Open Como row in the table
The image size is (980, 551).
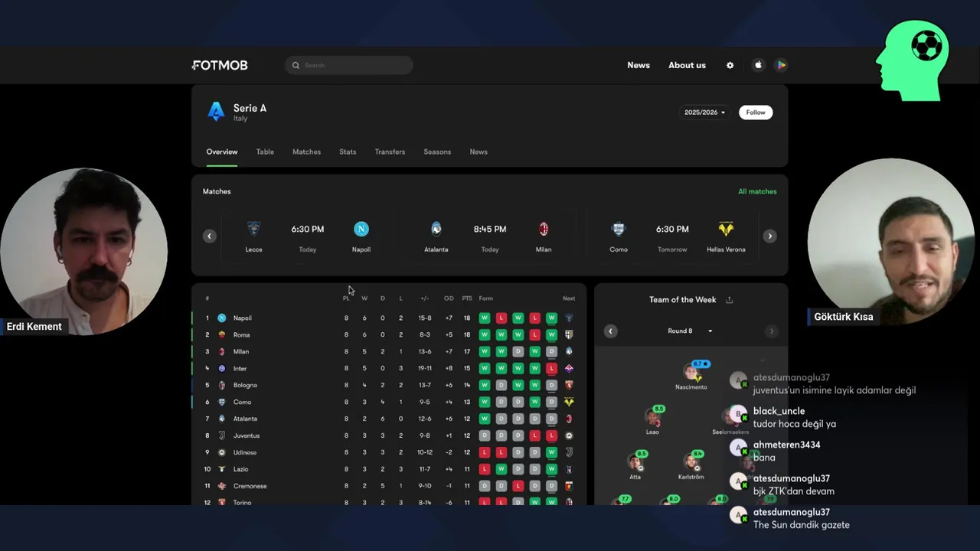click(x=389, y=402)
